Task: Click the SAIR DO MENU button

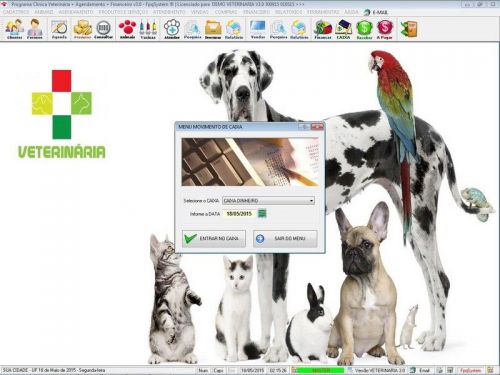Action: (285, 239)
